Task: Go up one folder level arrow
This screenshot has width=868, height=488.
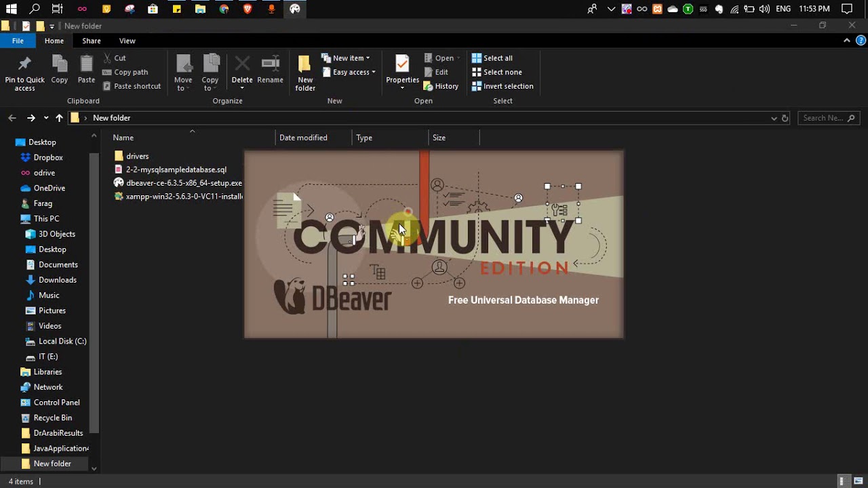Action: click(x=59, y=118)
